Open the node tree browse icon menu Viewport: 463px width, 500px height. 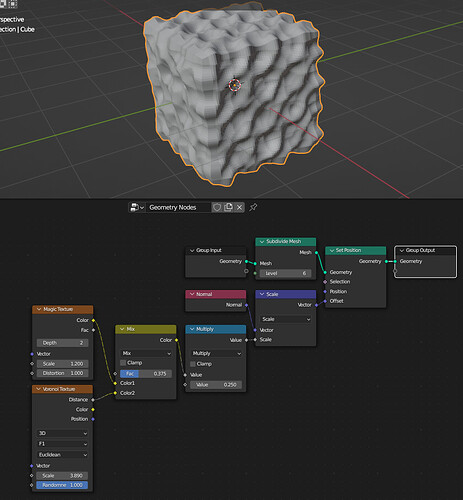coord(137,207)
